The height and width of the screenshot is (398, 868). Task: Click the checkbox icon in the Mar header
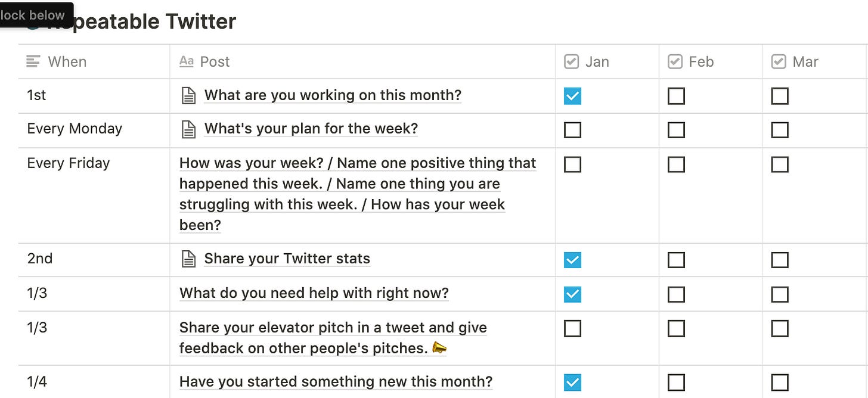tap(779, 61)
